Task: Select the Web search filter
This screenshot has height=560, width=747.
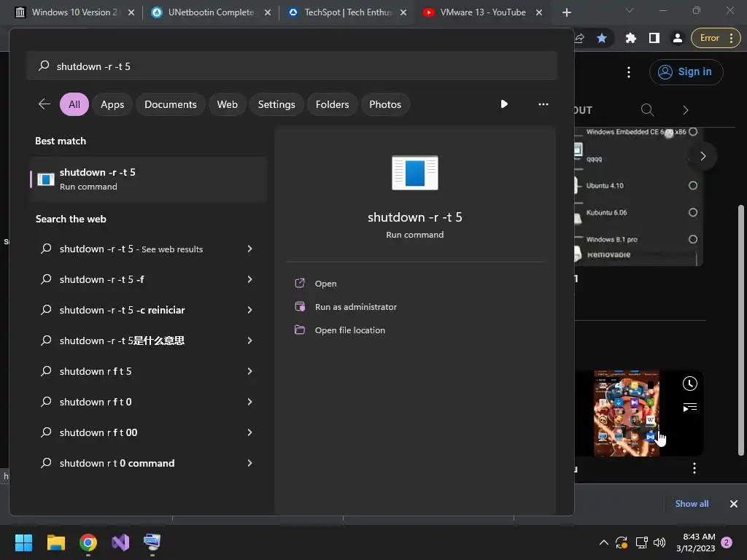Action: click(x=228, y=104)
